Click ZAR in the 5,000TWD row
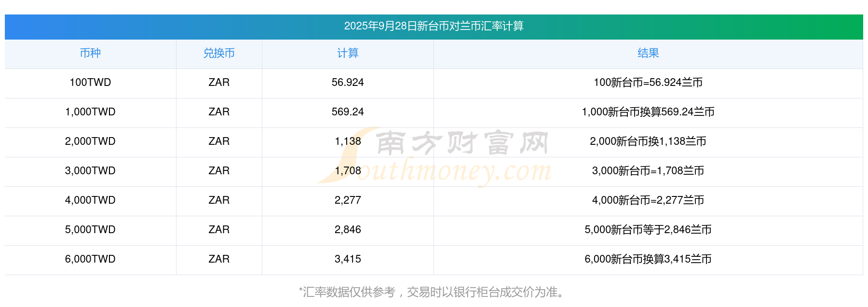 click(219, 230)
